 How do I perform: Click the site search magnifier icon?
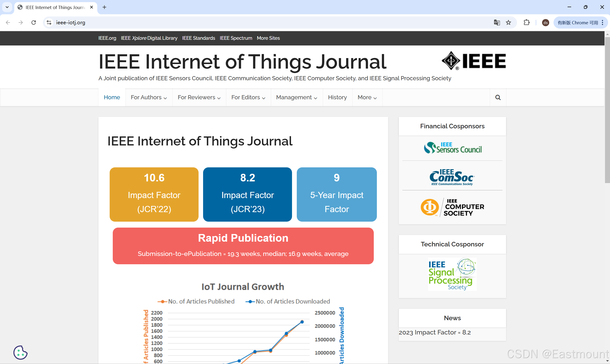[x=498, y=97]
